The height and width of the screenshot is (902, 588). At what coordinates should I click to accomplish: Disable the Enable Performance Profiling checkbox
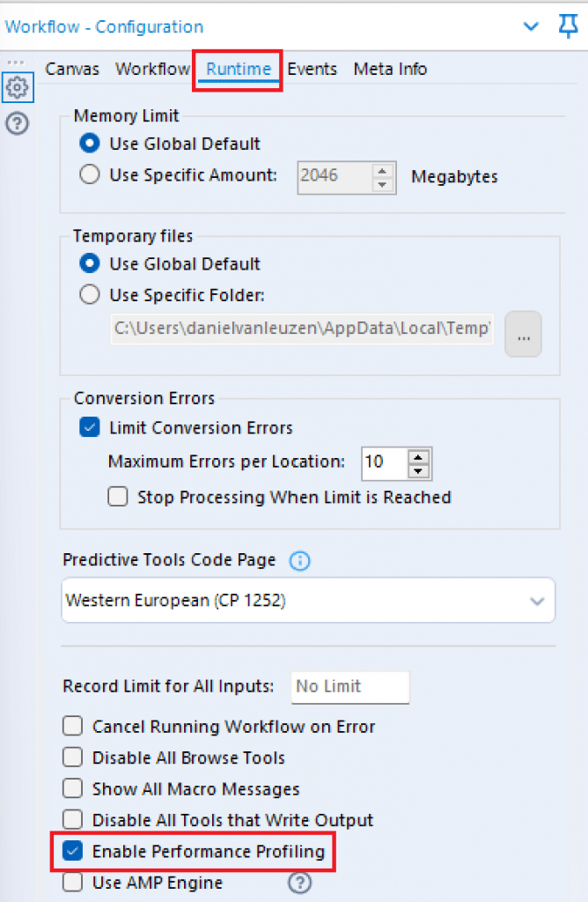[x=73, y=851]
